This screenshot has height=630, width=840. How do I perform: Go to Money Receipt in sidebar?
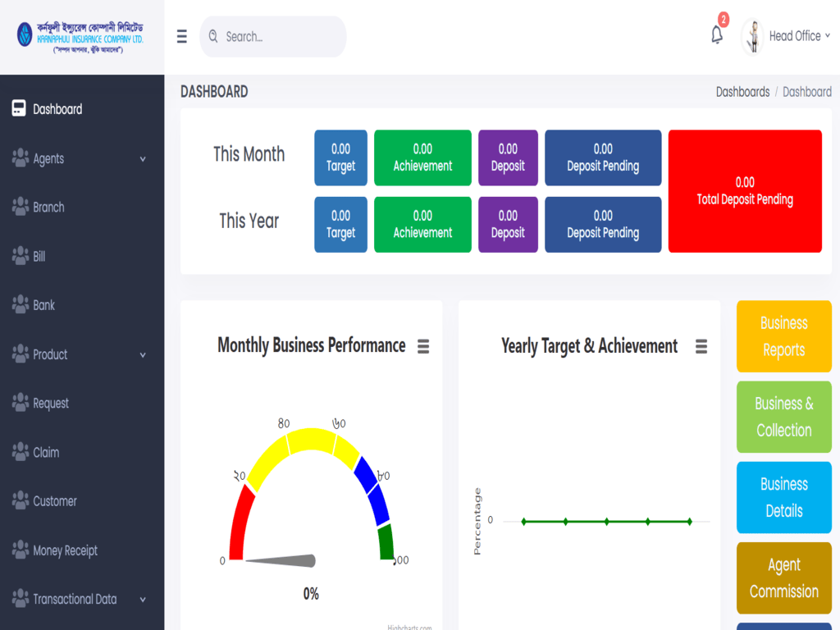click(65, 550)
